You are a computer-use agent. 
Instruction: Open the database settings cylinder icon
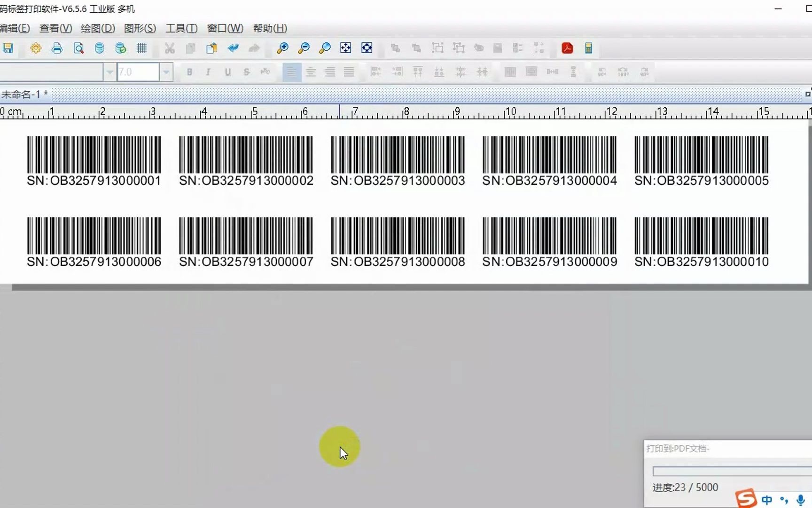(99, 48)
